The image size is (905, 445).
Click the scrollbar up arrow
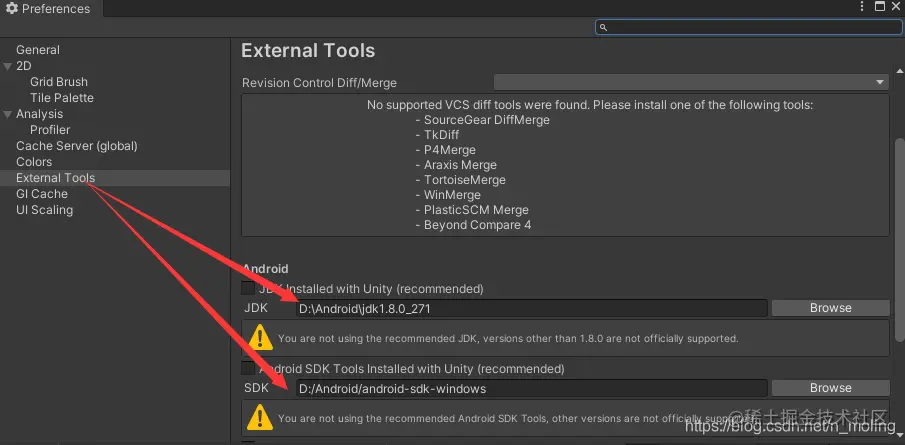tap(899, 71)
